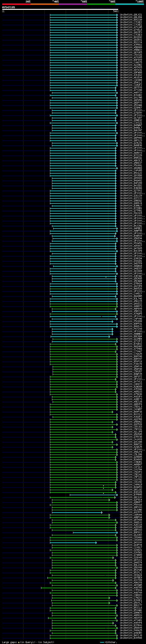
Task: Click hit label UniRef100_O28821
Action: [x=131, y=550]
